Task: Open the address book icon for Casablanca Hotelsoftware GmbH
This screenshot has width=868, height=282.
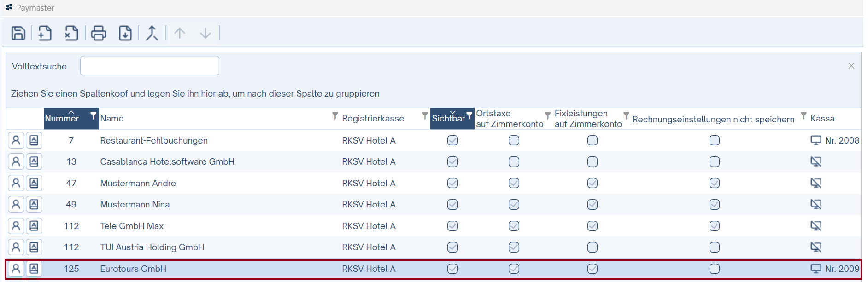Action: [x=34, y=161]
